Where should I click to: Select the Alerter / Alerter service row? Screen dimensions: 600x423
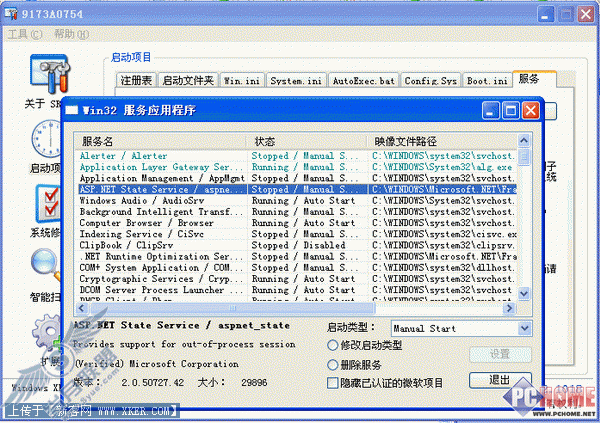coord(297,156)
